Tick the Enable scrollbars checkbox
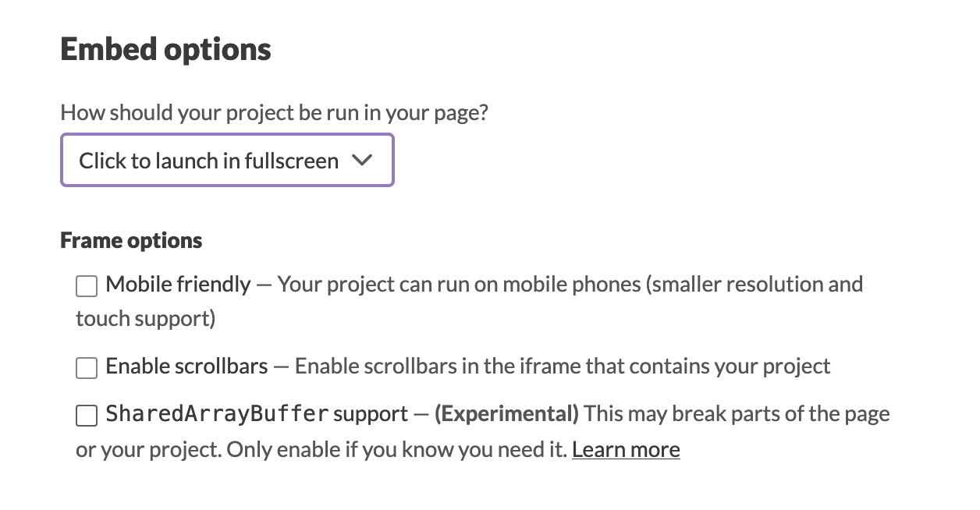The image size is (980, 510). [87, 367]
